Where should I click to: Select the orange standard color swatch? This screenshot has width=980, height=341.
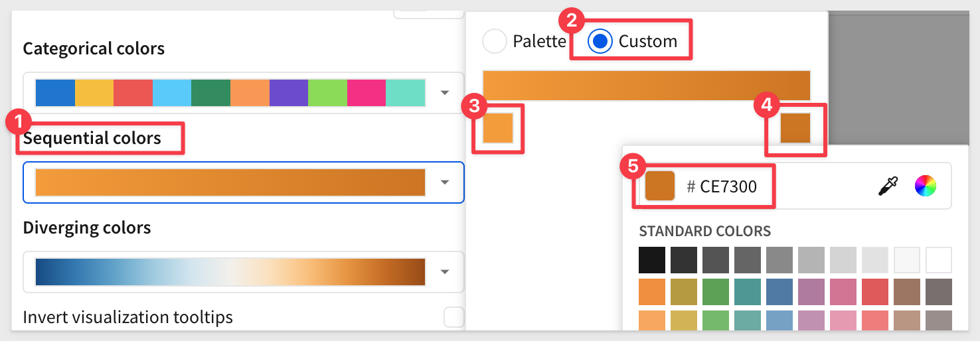pyautogui.click(x=652, y=292)
